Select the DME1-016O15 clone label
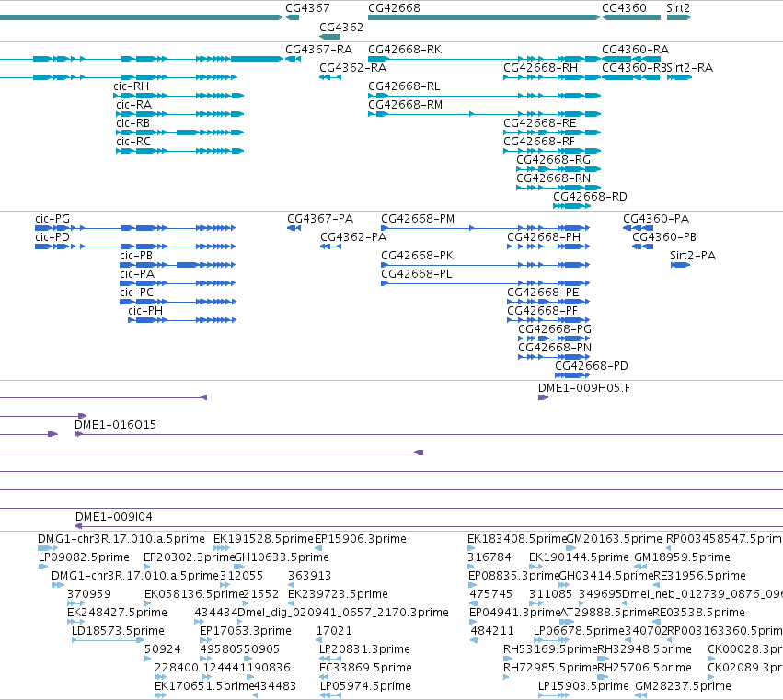783x700 pixels. click(x=115, y=425)
